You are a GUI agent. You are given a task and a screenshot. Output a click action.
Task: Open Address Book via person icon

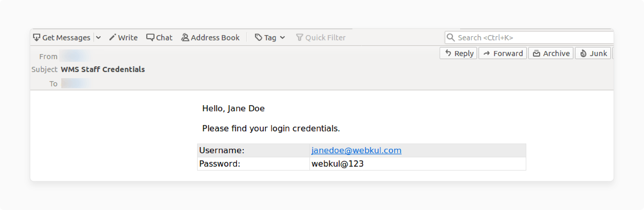pos(185,37)
